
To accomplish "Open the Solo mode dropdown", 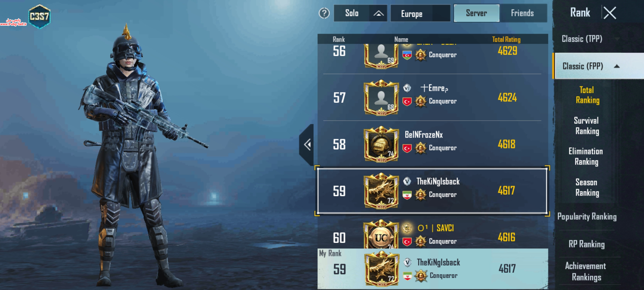I will 360,13.
